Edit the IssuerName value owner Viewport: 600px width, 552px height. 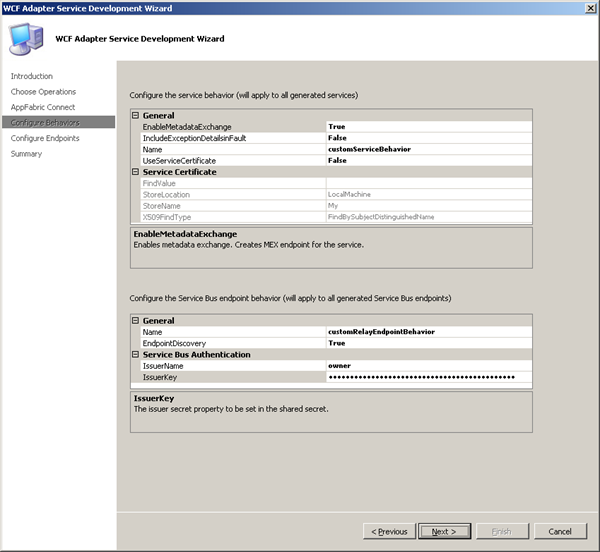(x=429, y=366)
